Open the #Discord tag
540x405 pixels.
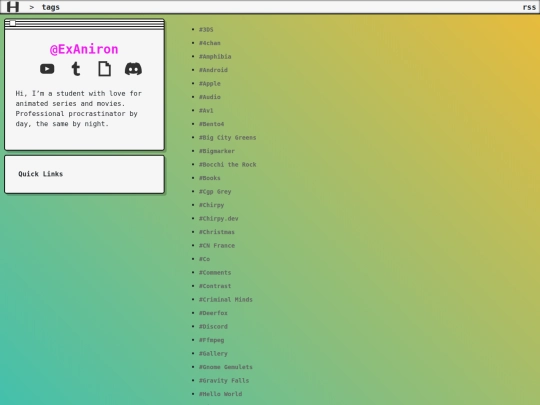(x=213, y=326)
